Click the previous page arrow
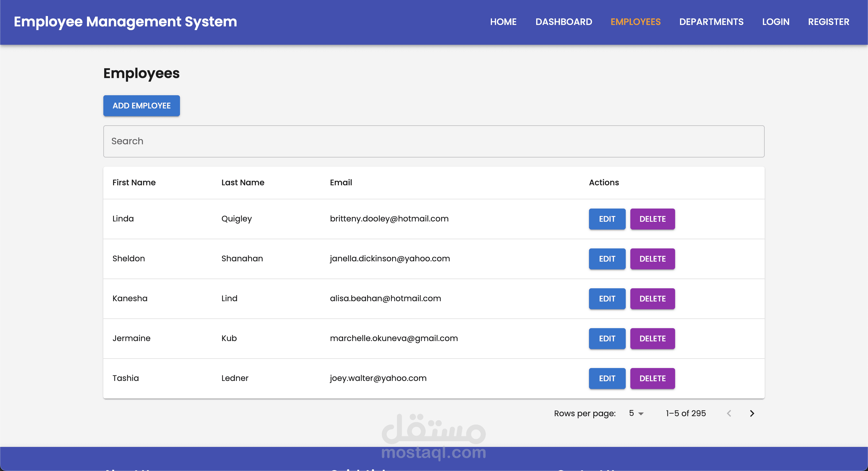 pyautogui.click(x=729, y=413)
